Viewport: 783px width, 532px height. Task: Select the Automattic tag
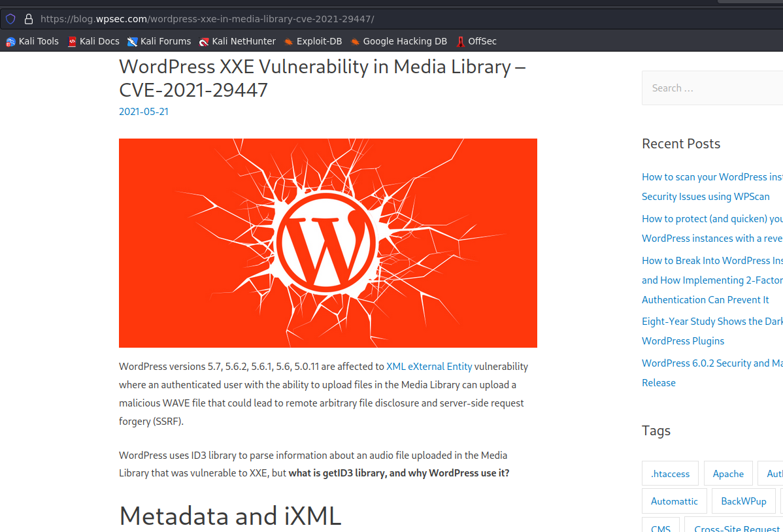pos(674,501)
